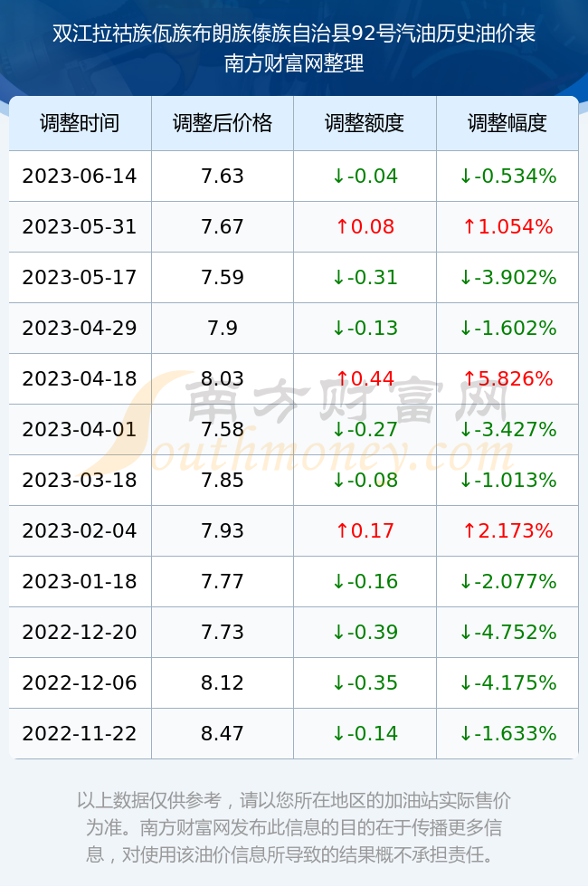Select the 调整额度 column header
588x887 pixels.
click(365, 123)
